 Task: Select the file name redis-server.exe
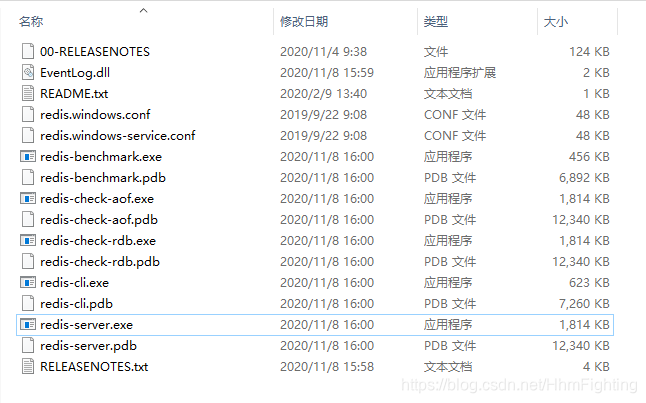pos(87,325)
